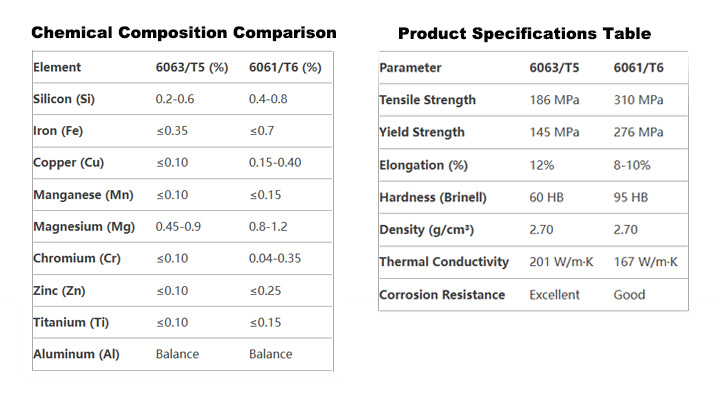Select the Tensile Strength row label
Screen dimensions: 720x400
pos(427,100)
